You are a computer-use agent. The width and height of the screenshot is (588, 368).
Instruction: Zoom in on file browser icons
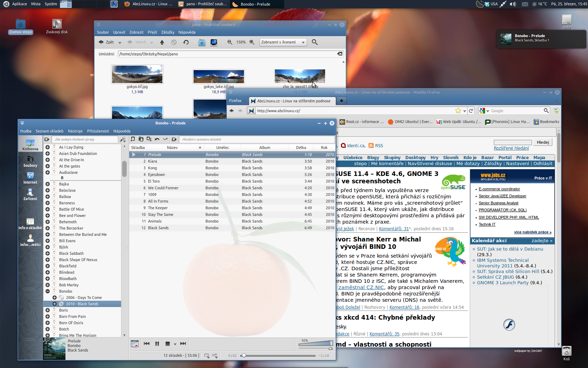[252, 42]
